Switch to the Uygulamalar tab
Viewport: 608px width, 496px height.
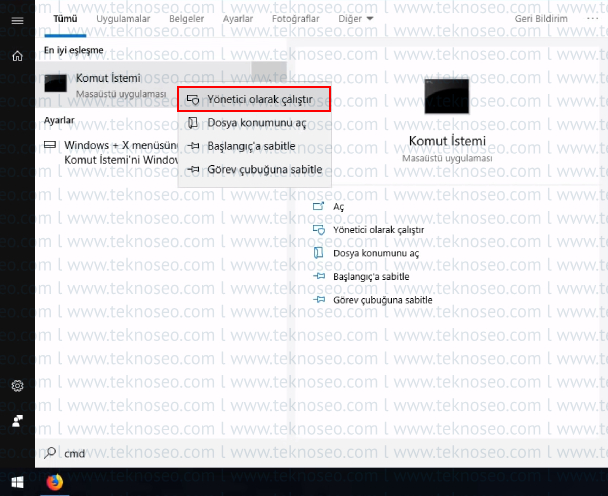[123, 19]
